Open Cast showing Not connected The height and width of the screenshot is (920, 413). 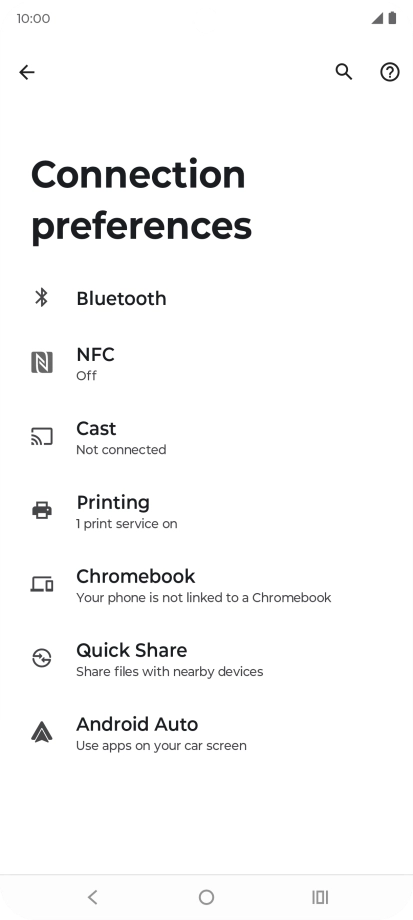(206, 437)
